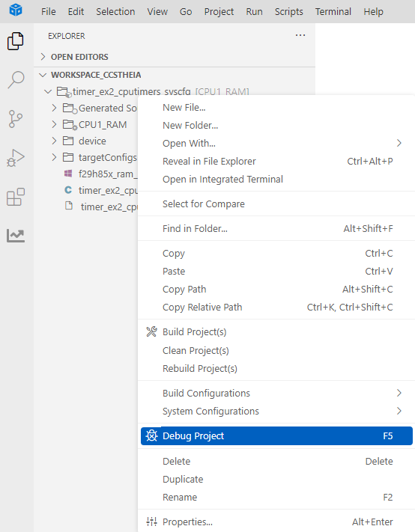Image resolution: width=415 pixels, height=532 pixels.
Task: Open the Extensions view icon
Action: [x=16, y=197]
